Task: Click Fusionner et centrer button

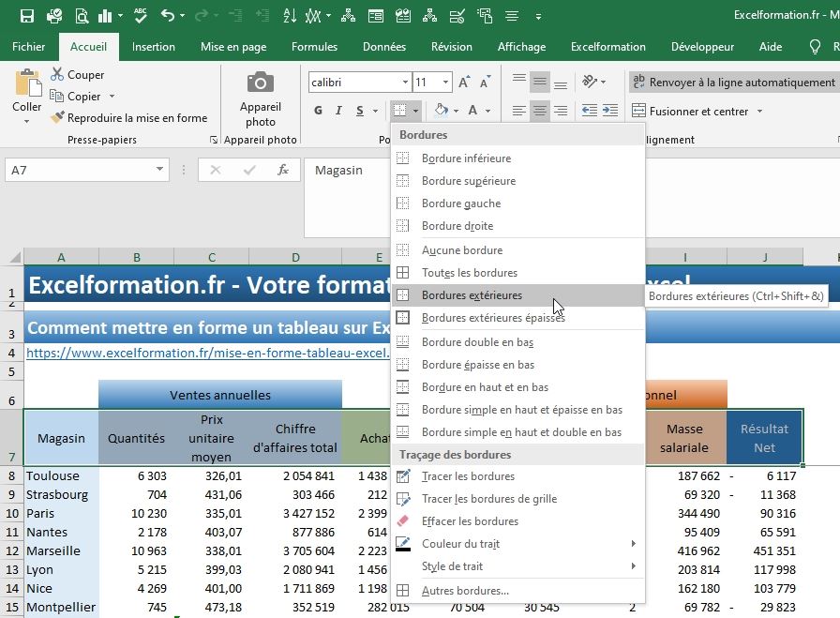Action: pos(691,112)
